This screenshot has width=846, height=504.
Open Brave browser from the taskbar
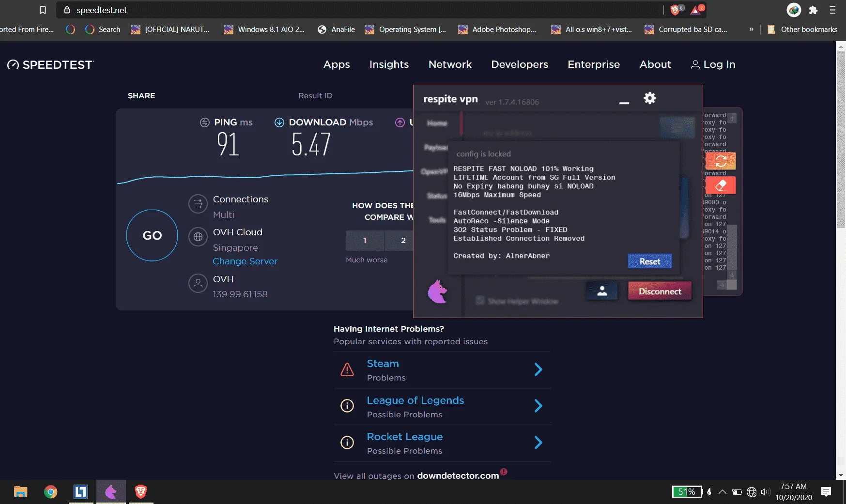tap(141, 492)
